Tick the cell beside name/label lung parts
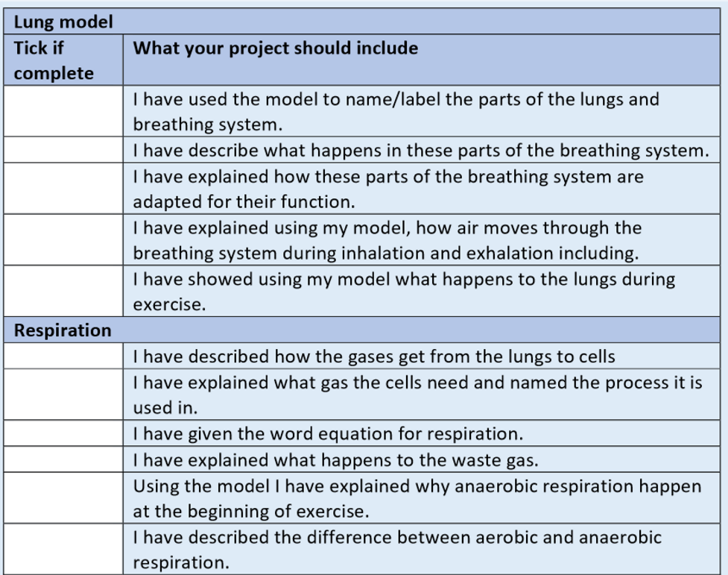This screenshot has height=575, width=728. (x=63, y=111)
